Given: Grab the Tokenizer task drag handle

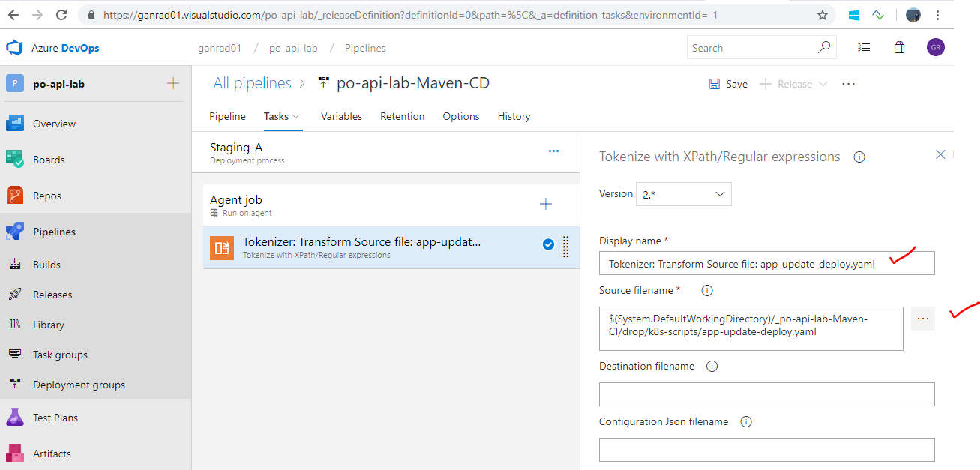Looking at the screenshot, I should (x=566, y=247).
